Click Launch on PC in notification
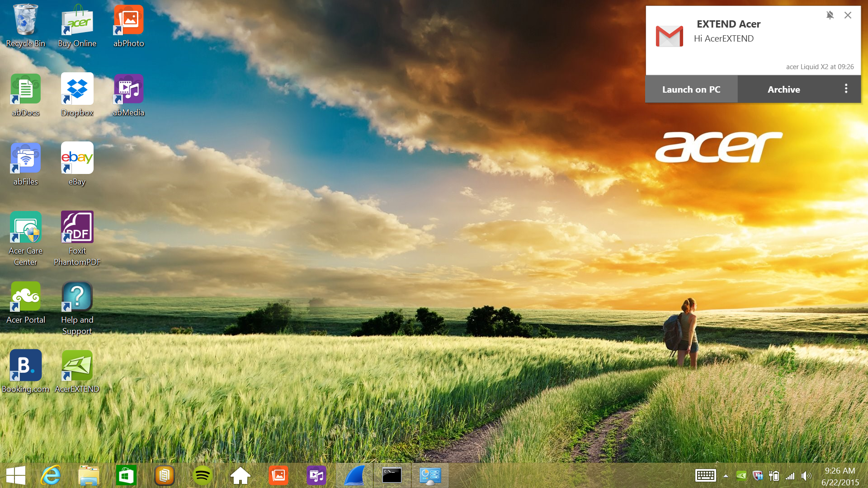This screenshot has height=488, width=868. click(691, 89)
